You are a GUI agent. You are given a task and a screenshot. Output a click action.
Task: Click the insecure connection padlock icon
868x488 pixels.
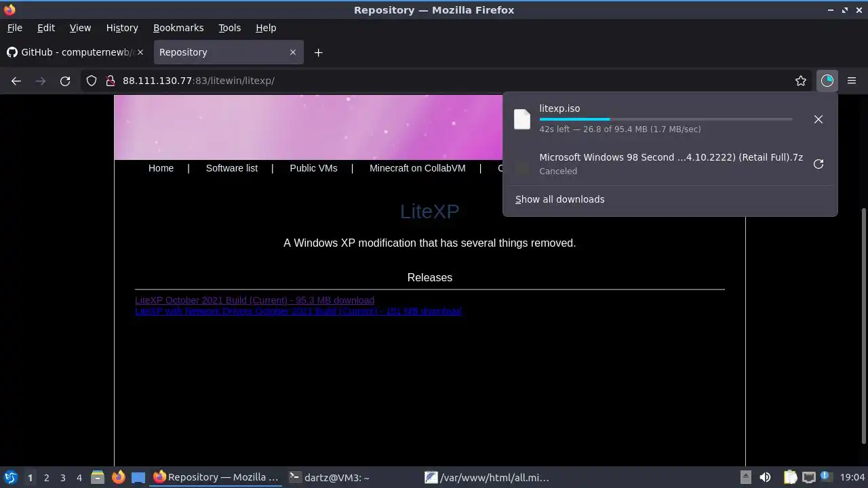[x=111, y=81]
